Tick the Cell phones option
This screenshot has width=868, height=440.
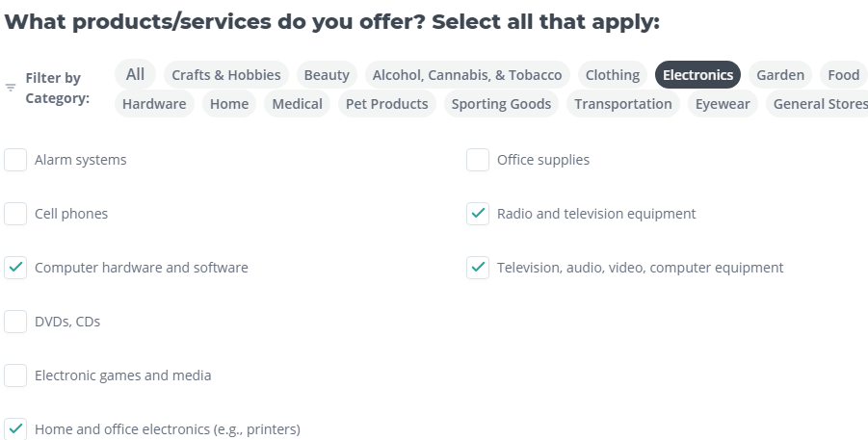15,214
